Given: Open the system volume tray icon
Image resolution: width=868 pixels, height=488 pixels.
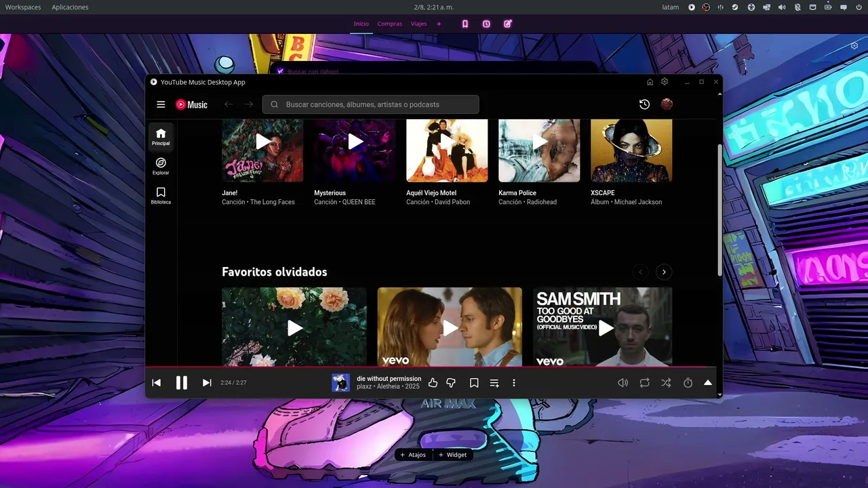Looking at the screenshot, I should point(782,7).
